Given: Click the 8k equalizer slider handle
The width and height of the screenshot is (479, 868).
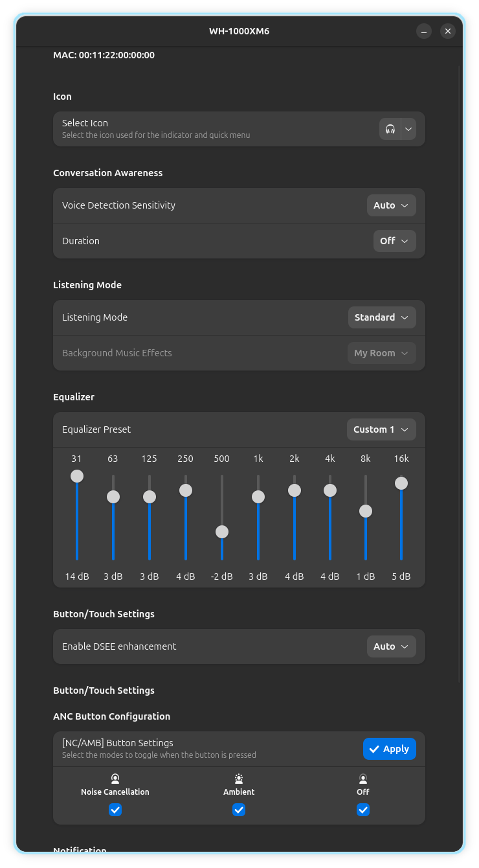Looking at the screenshot, I should 366,511.
